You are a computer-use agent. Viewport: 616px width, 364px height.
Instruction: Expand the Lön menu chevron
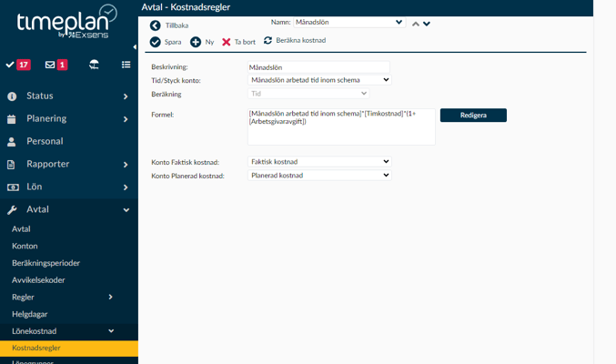click(x=126, y=187)
